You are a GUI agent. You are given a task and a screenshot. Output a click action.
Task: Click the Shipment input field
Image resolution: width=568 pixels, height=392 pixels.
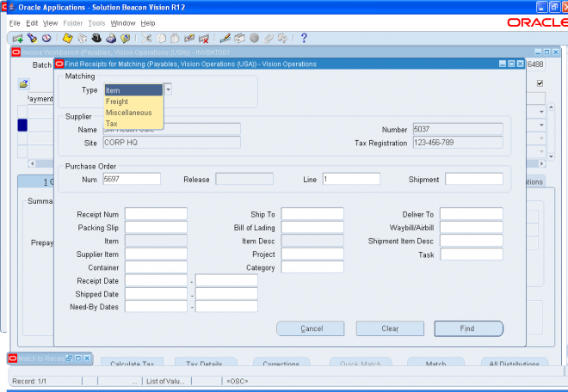(474, 179)
